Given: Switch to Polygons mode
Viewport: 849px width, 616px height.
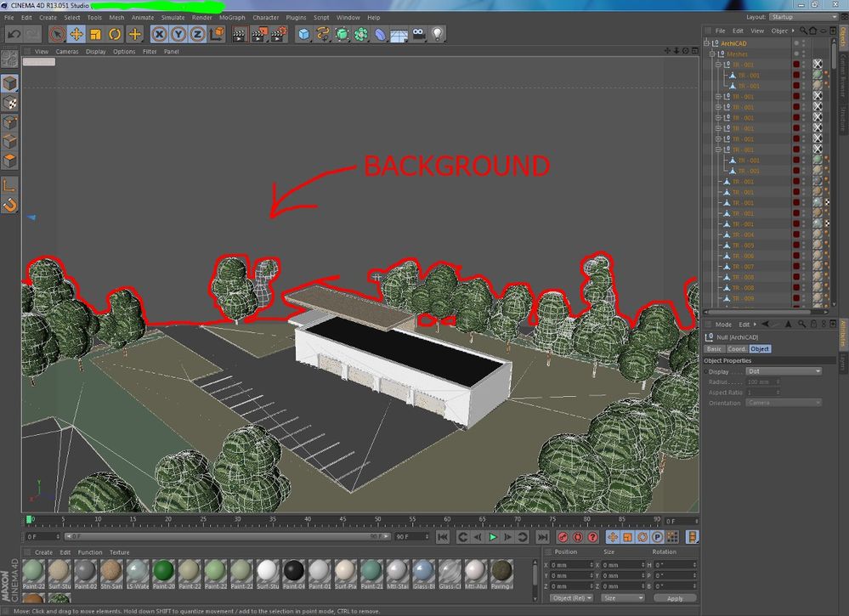Looking at the screenshot, I should (x=9, y=161).
